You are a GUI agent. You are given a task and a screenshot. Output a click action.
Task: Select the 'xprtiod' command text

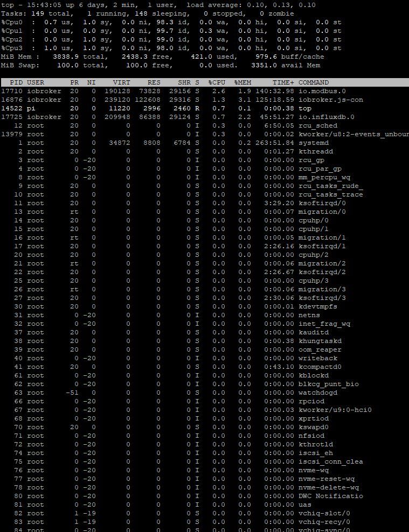pos(314,418)
